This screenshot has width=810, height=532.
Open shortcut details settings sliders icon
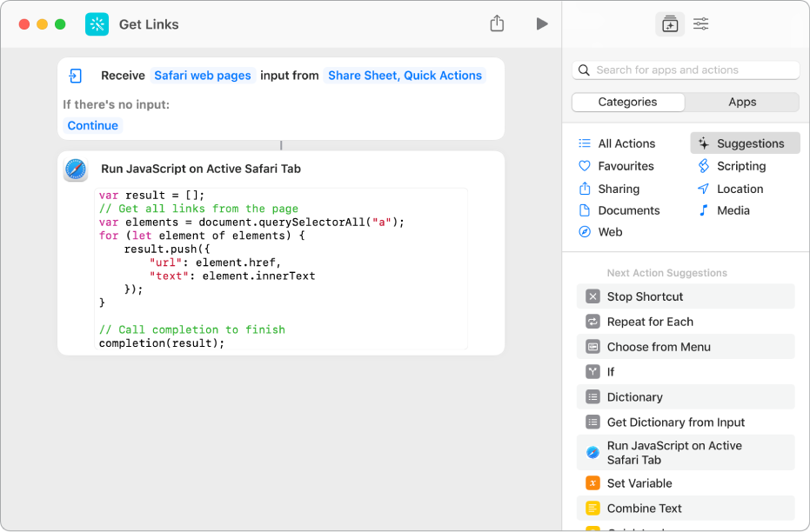[700, 24]
